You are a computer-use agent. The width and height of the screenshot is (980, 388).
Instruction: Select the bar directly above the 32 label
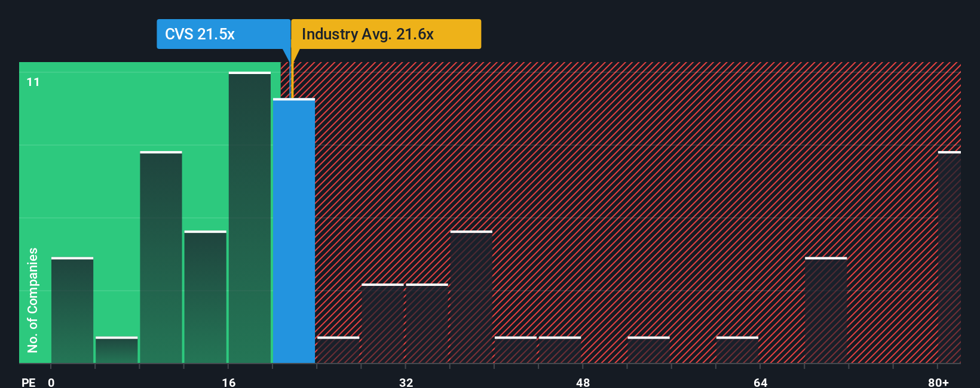point(427,324)
